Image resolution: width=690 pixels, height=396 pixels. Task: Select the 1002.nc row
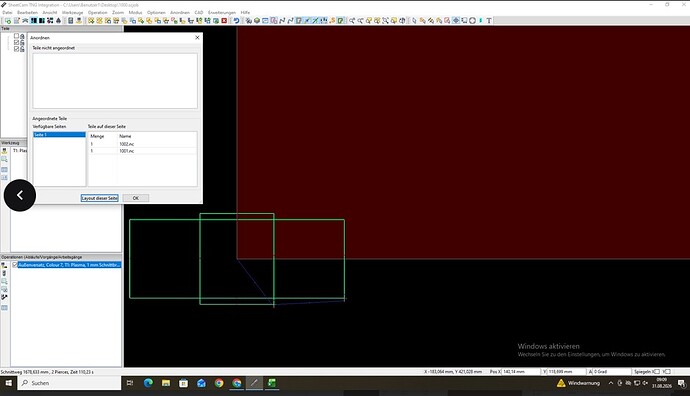pyautogui.click(x=143, y=144)
